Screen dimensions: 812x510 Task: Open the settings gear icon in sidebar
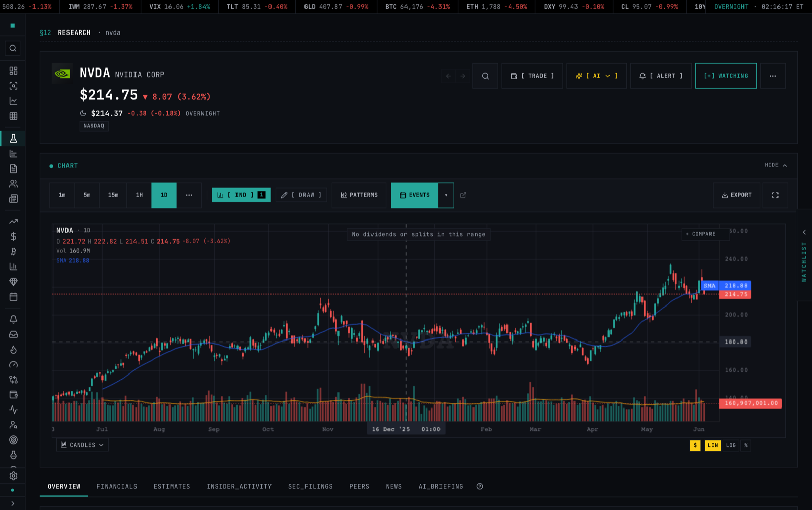click(x=13, y=476)
